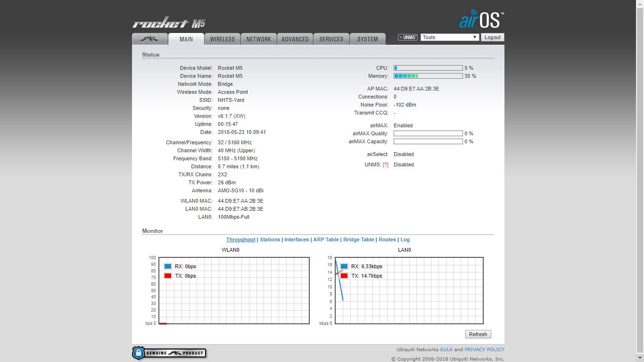Click Network Mode value Bridge
Image resolution: width=644 pixels, height=362 pixels.
(225, 84)
